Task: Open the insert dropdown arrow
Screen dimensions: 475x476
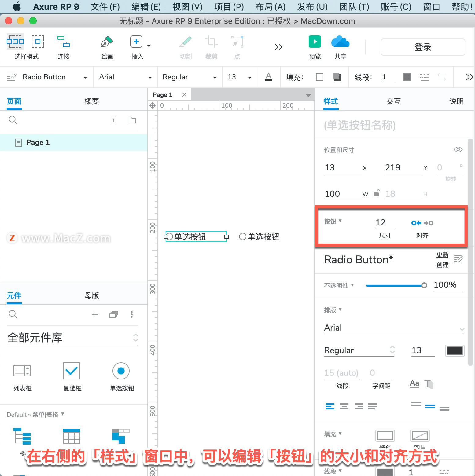Action: (x=149, y=46)
